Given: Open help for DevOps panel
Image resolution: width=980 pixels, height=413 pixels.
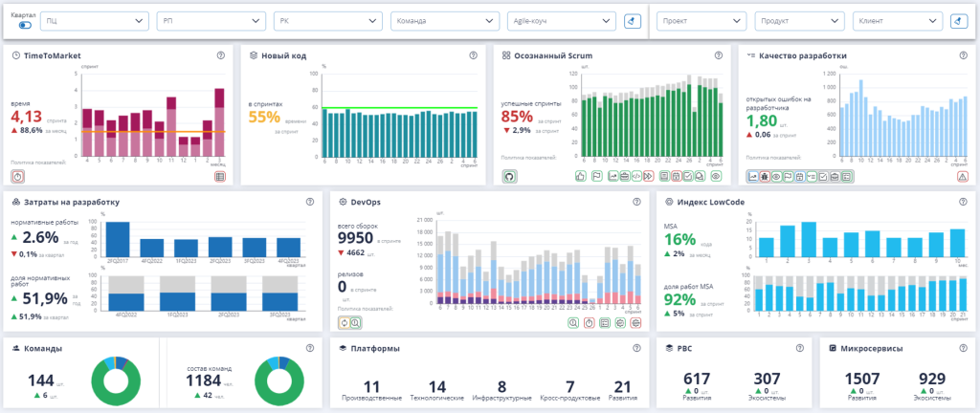Looking at the screenshot, I should (636, 202).
